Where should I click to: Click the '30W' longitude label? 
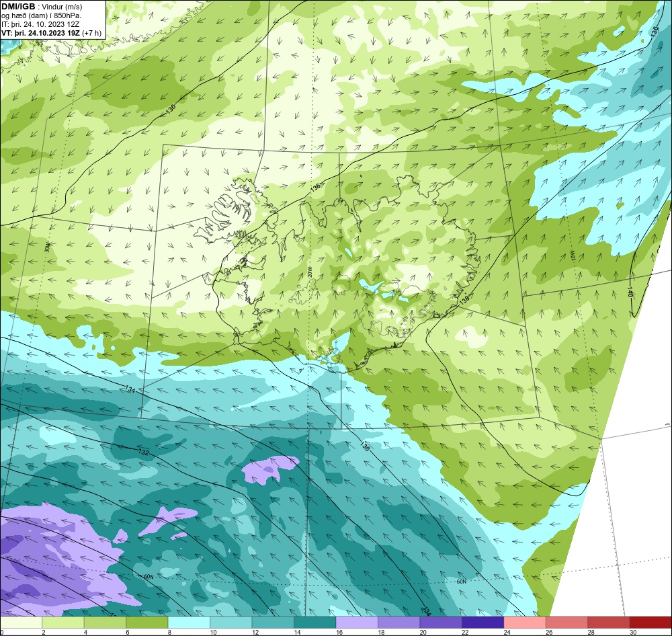[47, 247]
